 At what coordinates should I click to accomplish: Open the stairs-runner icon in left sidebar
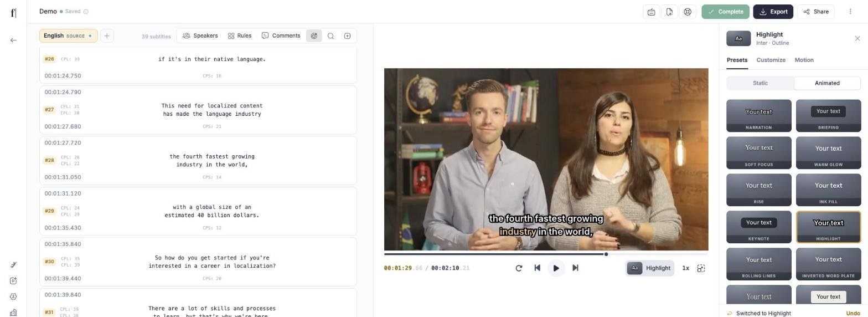[x=13, y=265]
